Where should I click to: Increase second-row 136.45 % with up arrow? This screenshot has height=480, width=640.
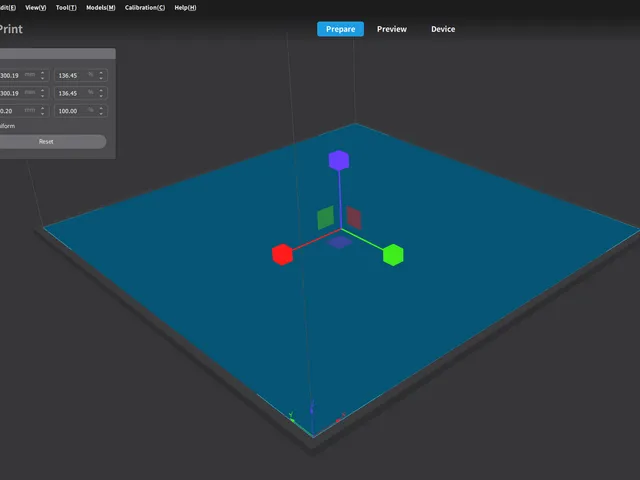[101, 90]
